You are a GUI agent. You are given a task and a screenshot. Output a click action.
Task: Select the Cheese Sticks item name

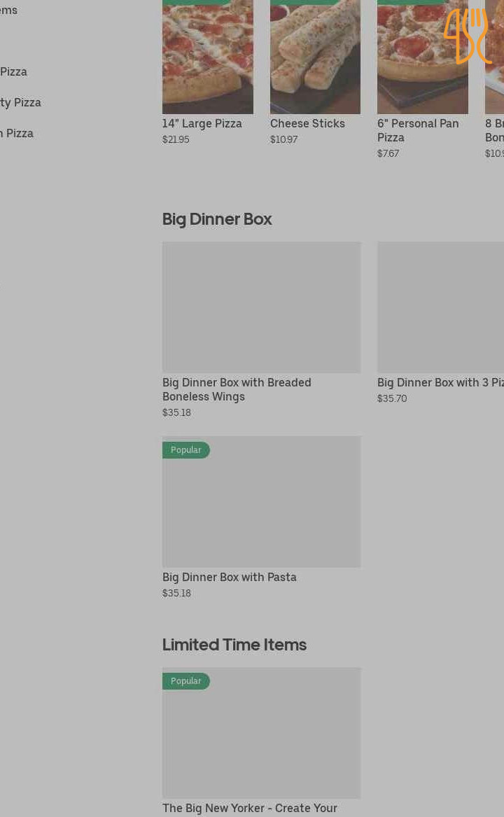click(307, 123)
